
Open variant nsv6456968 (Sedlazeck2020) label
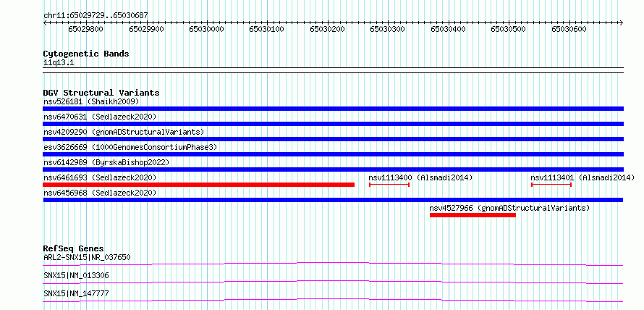coord(100,193)
